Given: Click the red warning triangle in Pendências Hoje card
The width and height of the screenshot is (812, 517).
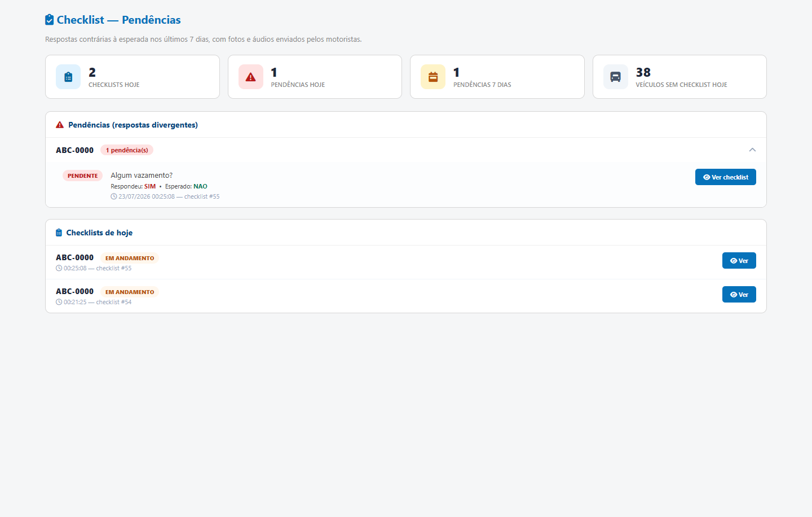Looking at the screenshot, I should (x=251, y=77).
